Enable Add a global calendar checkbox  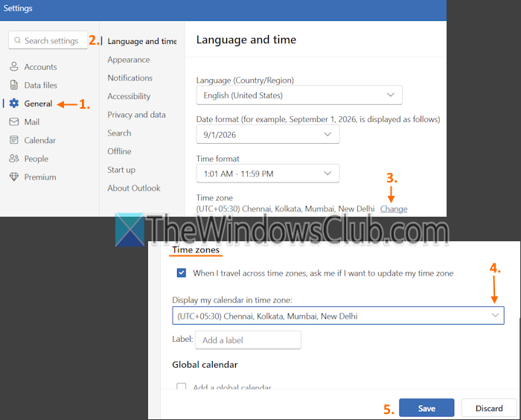click(x=182, y=386)
